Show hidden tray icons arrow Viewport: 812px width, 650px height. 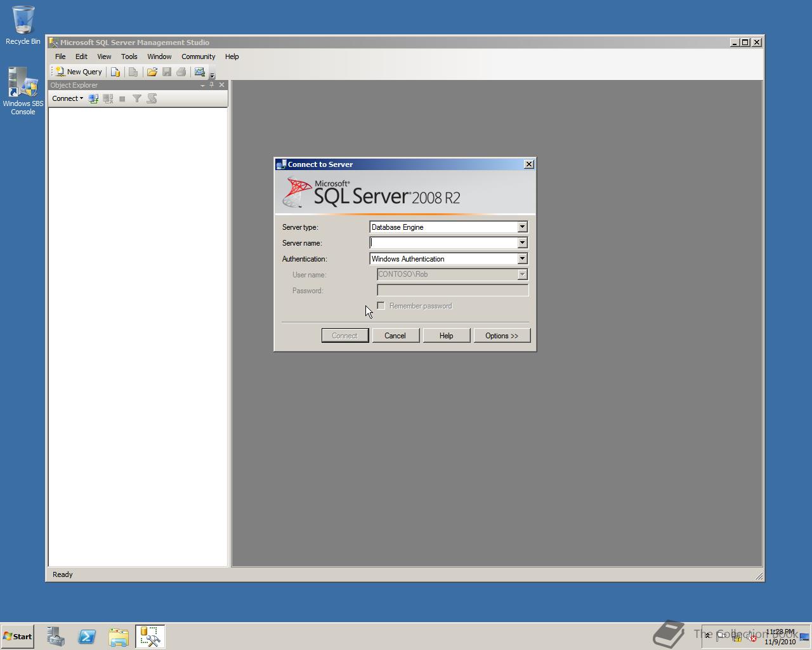(708, 636)
